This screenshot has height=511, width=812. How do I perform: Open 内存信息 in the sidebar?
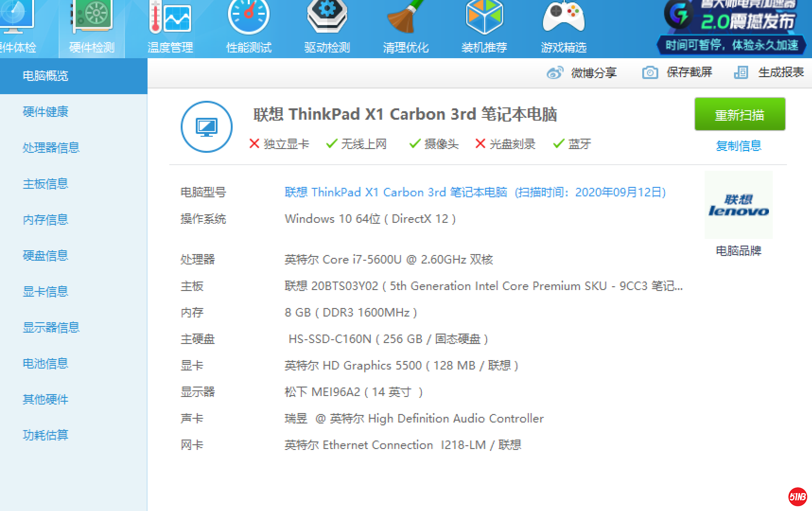[45, 220]
